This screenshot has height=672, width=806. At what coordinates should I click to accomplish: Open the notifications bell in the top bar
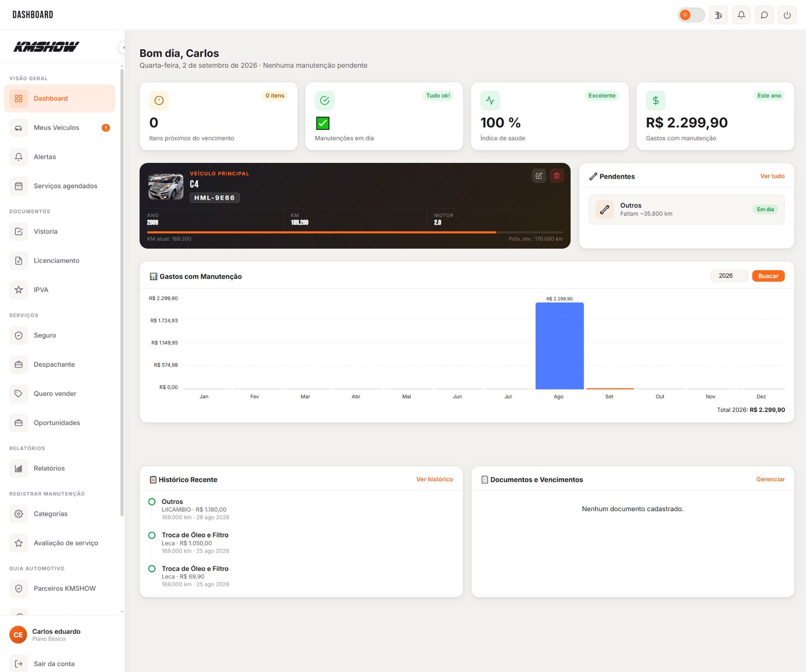[741, 15]
